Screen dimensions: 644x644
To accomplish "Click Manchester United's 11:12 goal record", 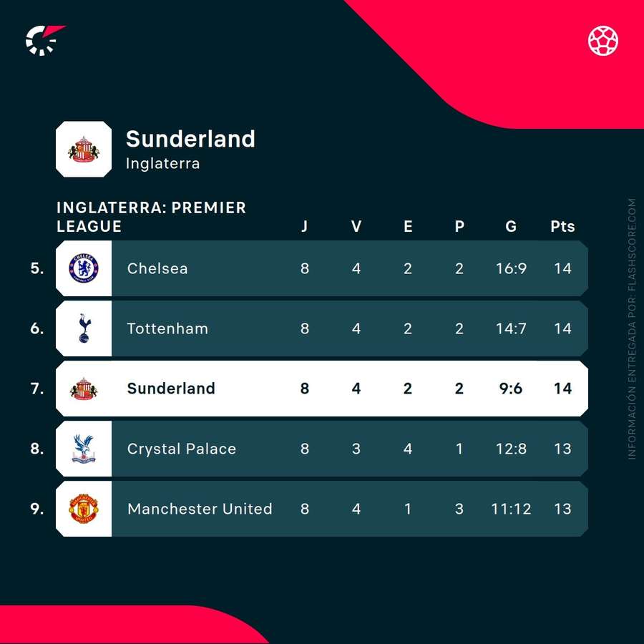I will tap(511, 509).
